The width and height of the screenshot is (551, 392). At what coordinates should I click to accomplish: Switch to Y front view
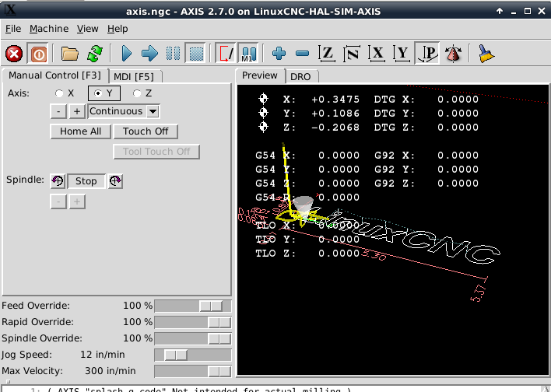(402, 54)
